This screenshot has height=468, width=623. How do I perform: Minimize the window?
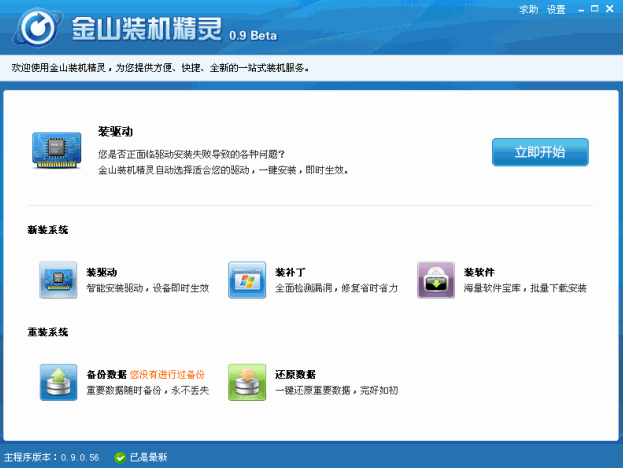pyautogui.click(x=581, y=10)
